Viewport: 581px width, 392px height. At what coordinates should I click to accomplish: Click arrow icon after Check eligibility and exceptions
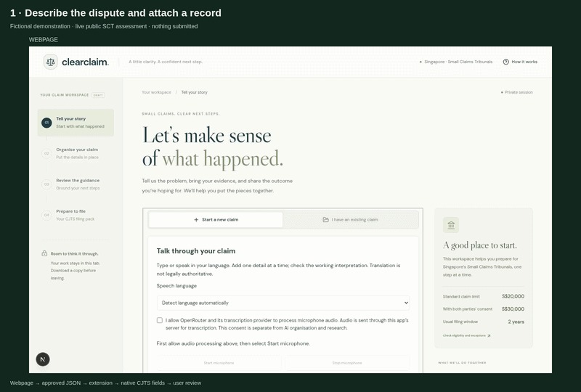tap(489, 335)
